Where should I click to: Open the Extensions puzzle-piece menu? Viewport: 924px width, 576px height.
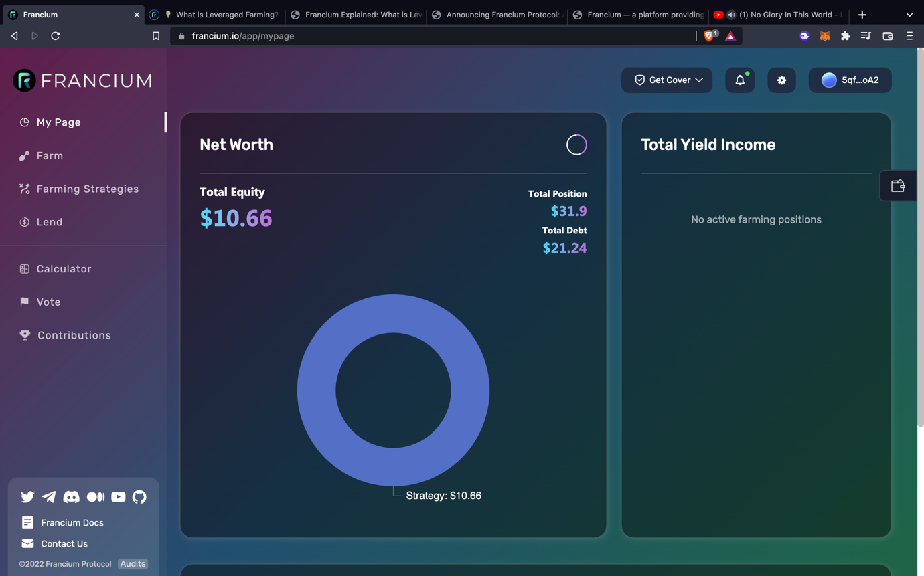pos(846,36)
